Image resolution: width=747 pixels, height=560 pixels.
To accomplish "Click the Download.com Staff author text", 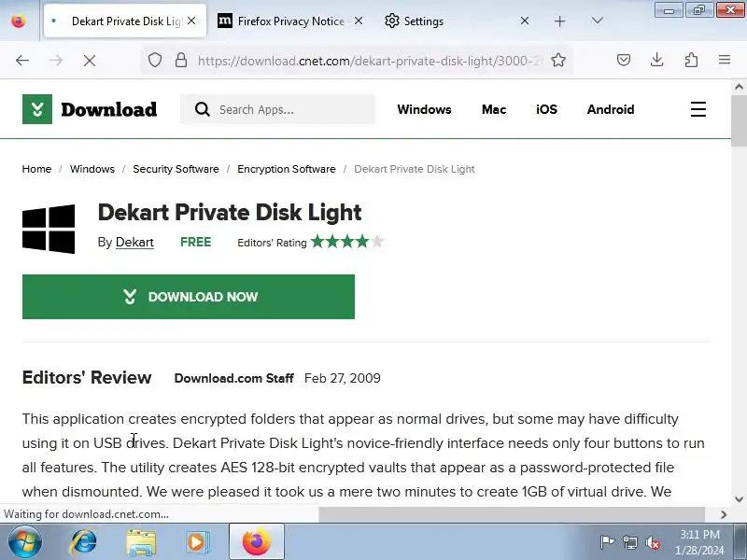I will (234, 378).
